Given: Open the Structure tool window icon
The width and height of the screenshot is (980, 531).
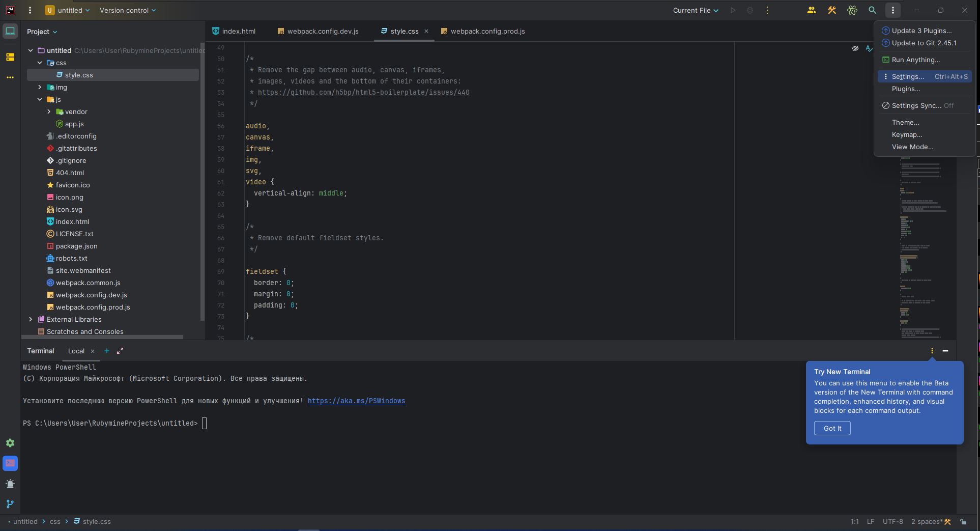Looking at the screenshot, I should pos(10,57).
